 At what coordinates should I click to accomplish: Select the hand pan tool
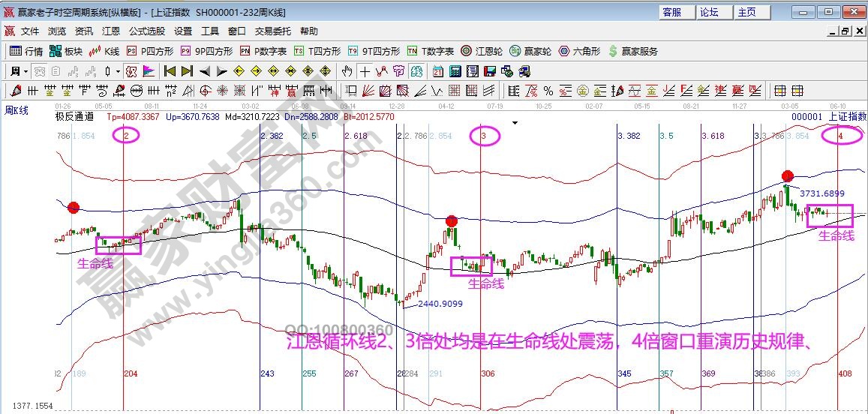pyautogui.click(x=347, y=71)
